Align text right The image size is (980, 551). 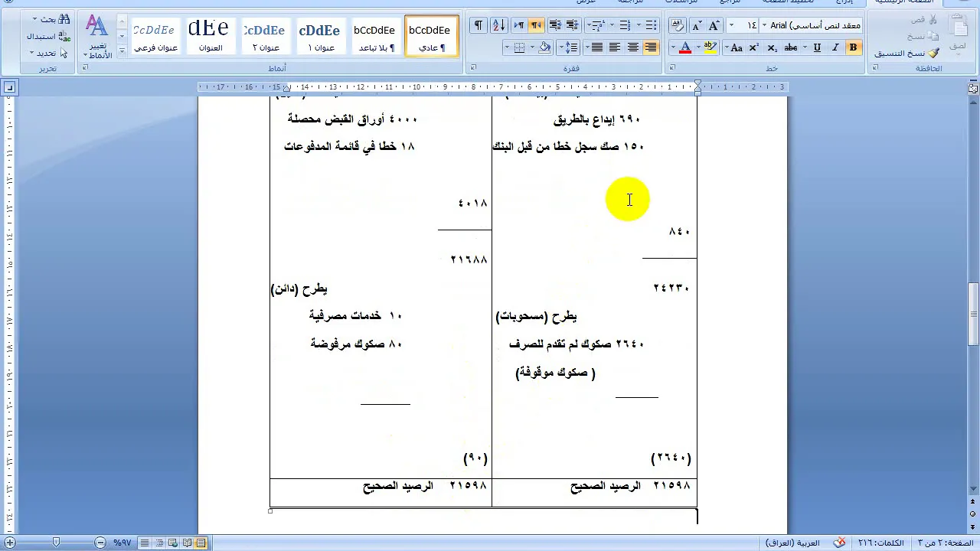point(650,47)
